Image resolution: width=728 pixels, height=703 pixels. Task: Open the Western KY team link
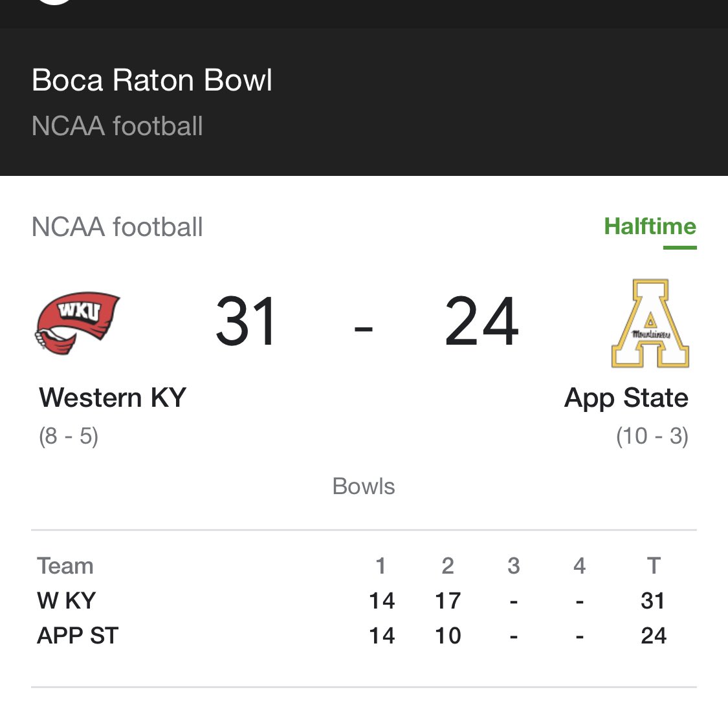pyautogui.click(x=113, y=398)
